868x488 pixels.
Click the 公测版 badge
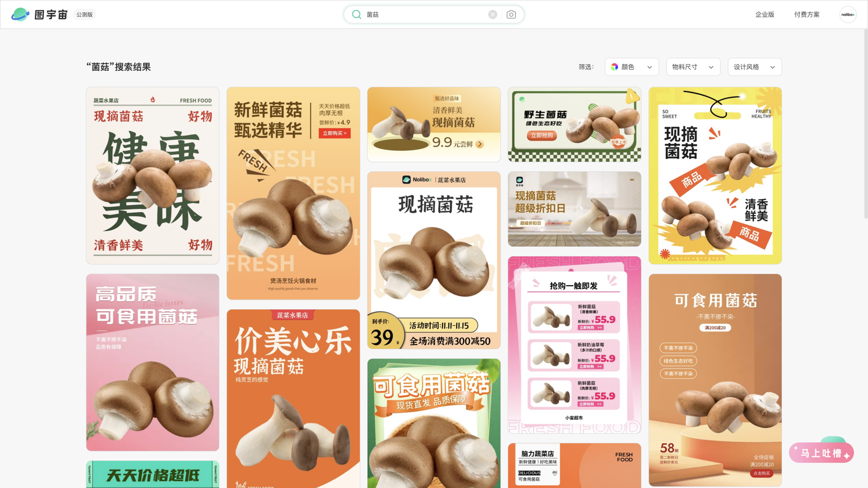tap(84, 14)
